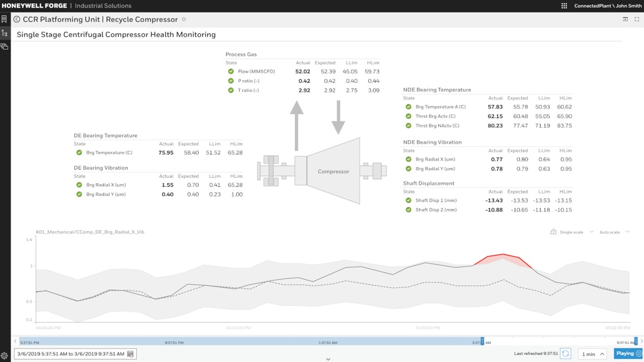
Task: Open the apps grid menu icon
Action: pyautogui.click(x=564, y=6)
